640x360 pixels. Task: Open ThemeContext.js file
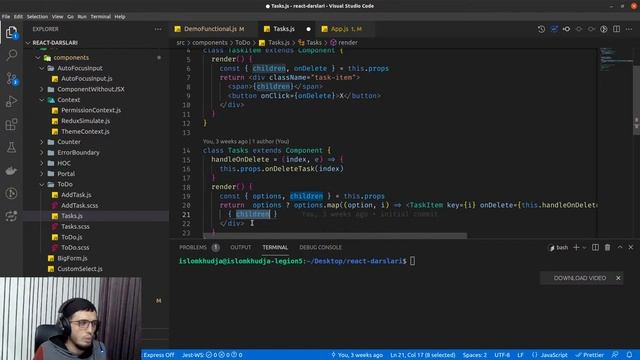(x=85, y=131)
